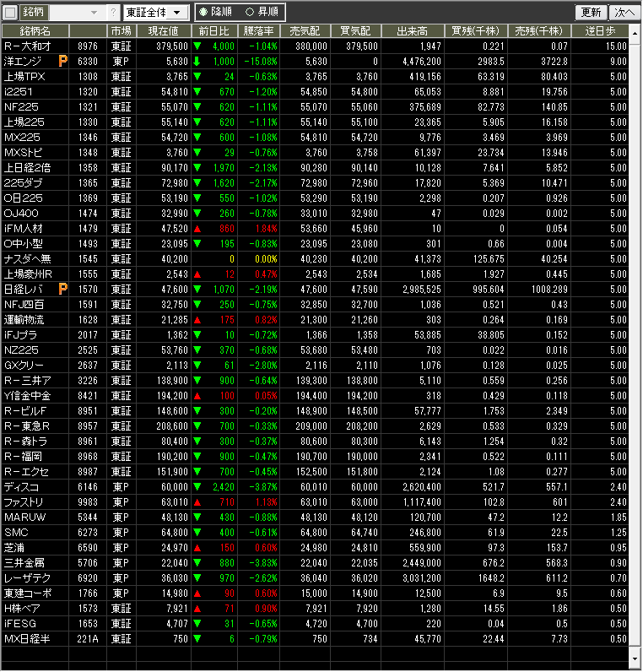Click the question mark help icon
The image size is (643, 672).
(x=114, y=13)
